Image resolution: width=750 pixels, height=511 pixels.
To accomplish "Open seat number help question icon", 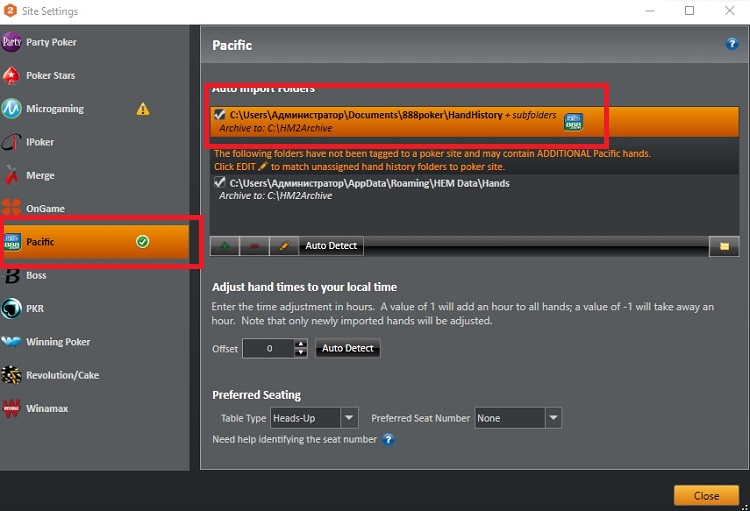I will point(388,439).
